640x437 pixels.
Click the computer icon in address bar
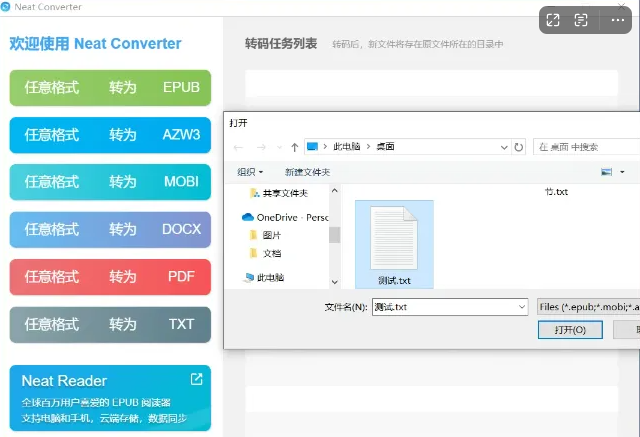point(312,146)
